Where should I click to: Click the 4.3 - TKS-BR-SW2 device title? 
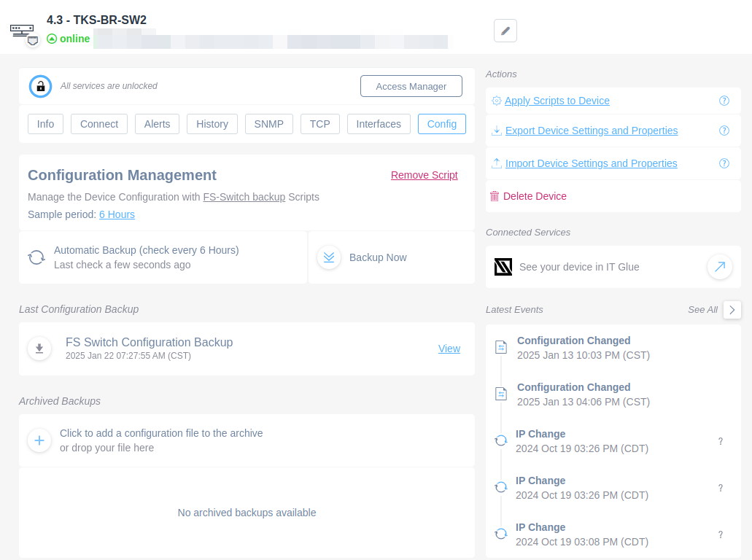pos(96,20)
